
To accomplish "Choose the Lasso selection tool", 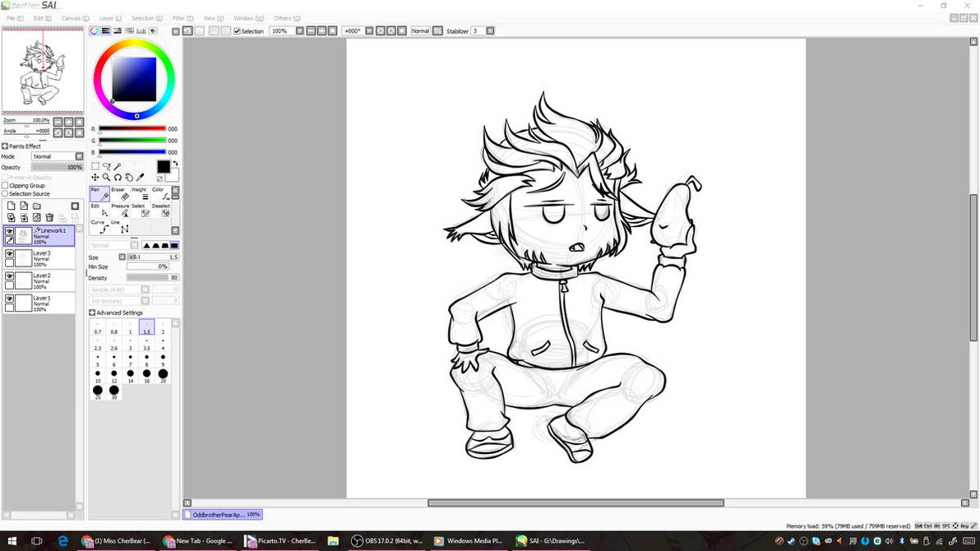I will coord(106,167).
